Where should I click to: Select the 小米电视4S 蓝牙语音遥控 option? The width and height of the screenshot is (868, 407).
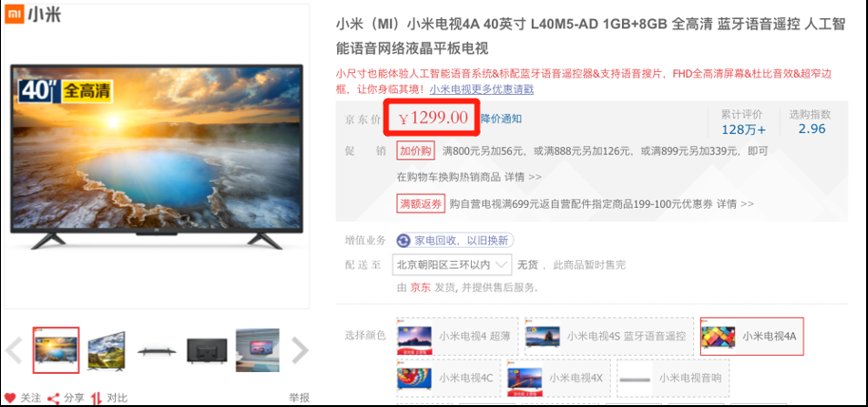tap(609, 336)
